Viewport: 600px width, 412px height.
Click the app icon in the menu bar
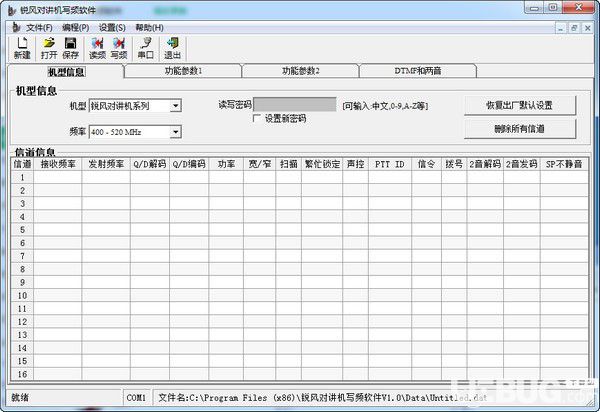click(x=16, y=28)
